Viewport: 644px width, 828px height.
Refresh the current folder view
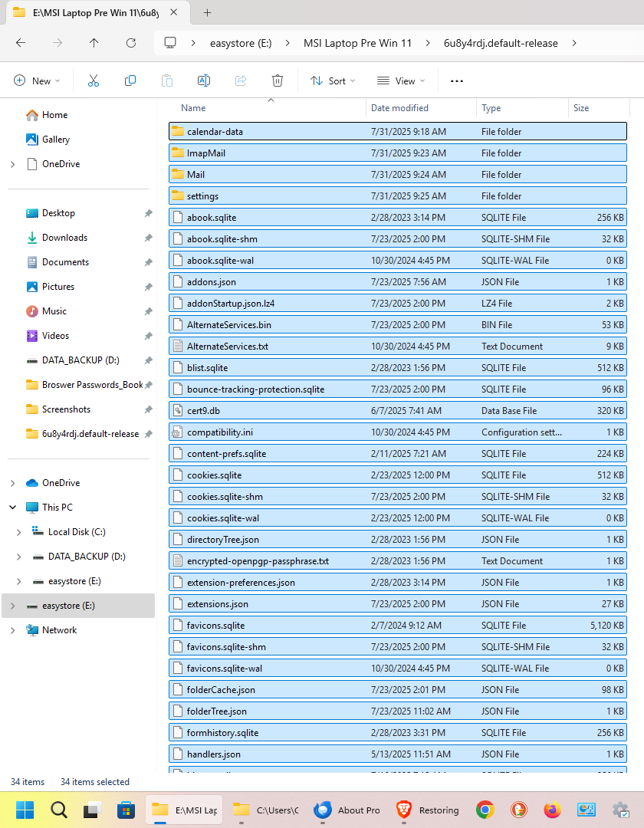(x=131, y=43)
